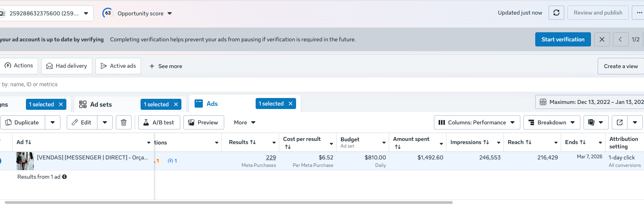Viewport: 644px width, 209px height.
Task: Click the horizontal scrollbar at the bottom
Action: click(228, 203)
